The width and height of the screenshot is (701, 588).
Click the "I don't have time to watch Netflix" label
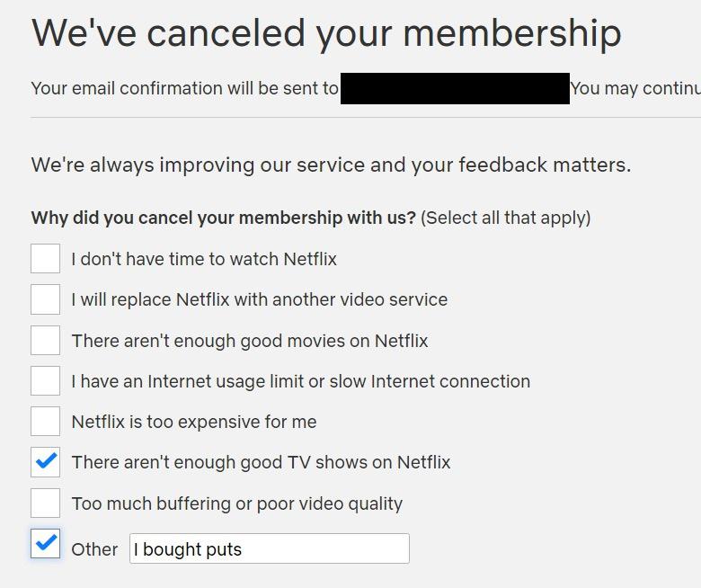coord(204,259)
